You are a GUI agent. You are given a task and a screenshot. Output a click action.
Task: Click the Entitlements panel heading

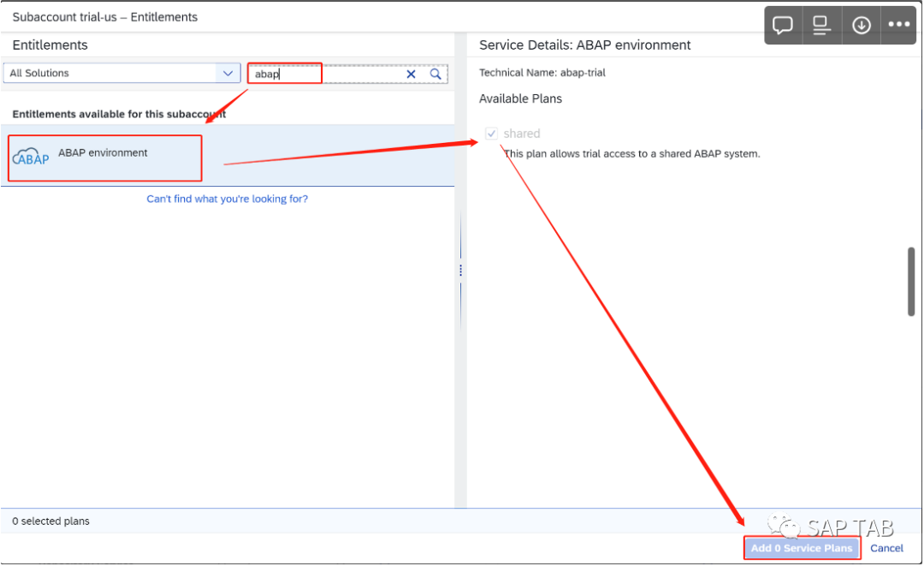pos(50,45)
